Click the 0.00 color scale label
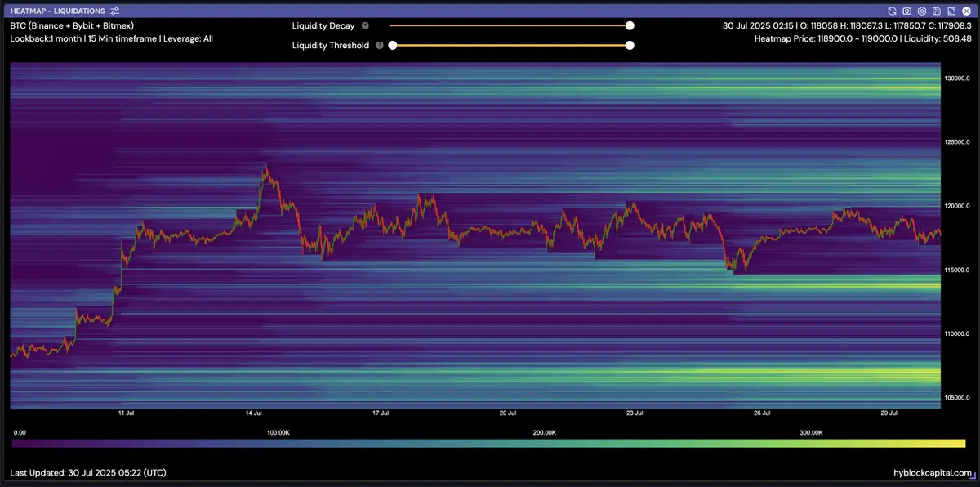This screenshot has height=487, width=980. (x=20, y=432)
